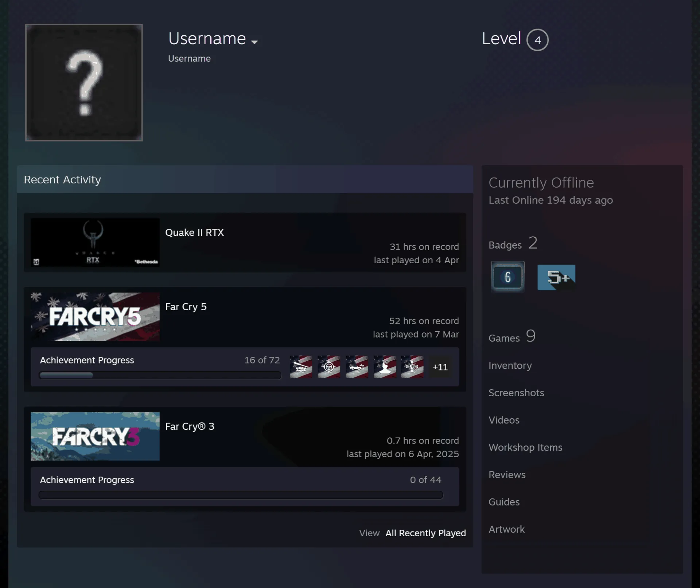Click the Far Cry 3 banner image
This screenshot has width=700, height=588.
tap(95, 436)
